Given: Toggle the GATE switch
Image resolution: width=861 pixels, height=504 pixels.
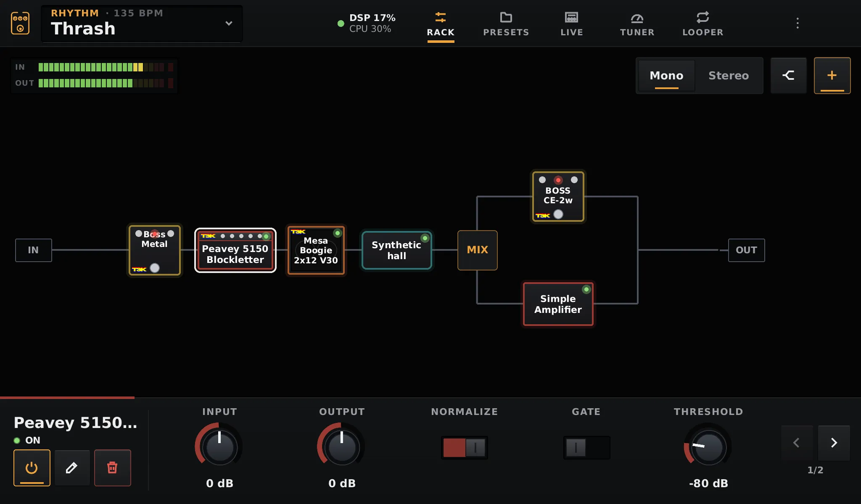Looking at the screenshot, I should click(586, 448).
